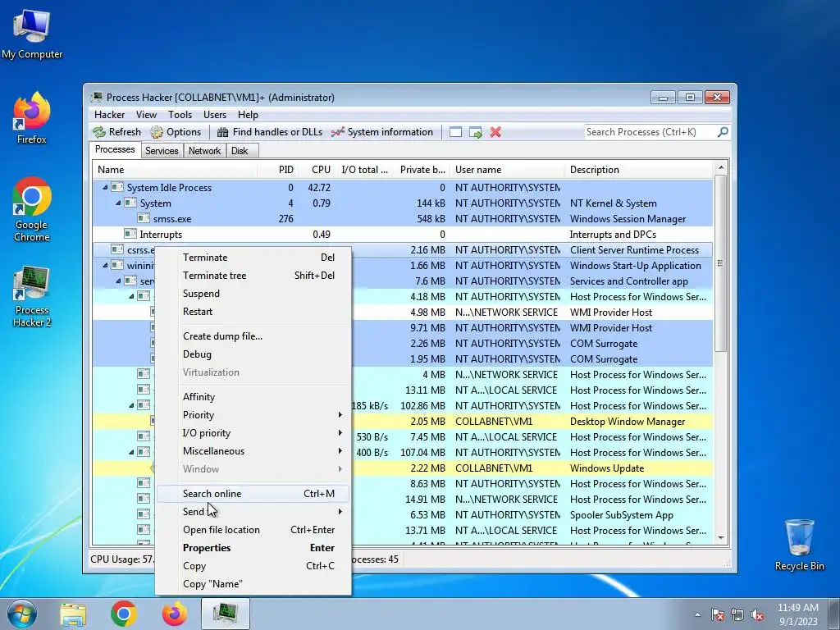This screenshot has height=630, width=840.
Task: Open Properties from context menu
Action: tap(253, 547)
